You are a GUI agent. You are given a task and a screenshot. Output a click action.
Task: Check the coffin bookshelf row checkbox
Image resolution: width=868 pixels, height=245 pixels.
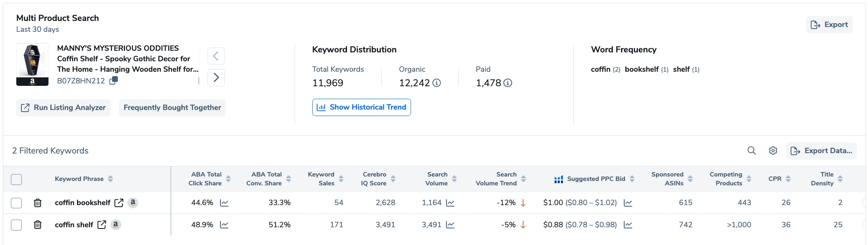17,203
